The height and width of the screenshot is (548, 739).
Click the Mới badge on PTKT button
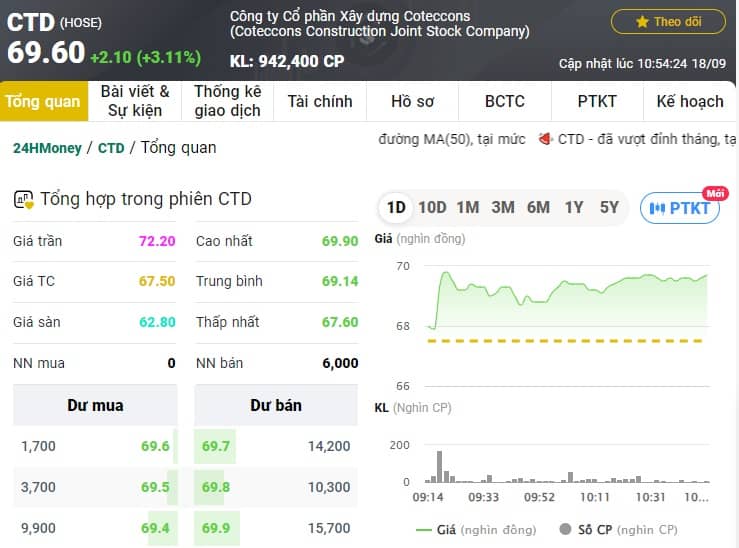pyautogui.click(x=715, y=193)
